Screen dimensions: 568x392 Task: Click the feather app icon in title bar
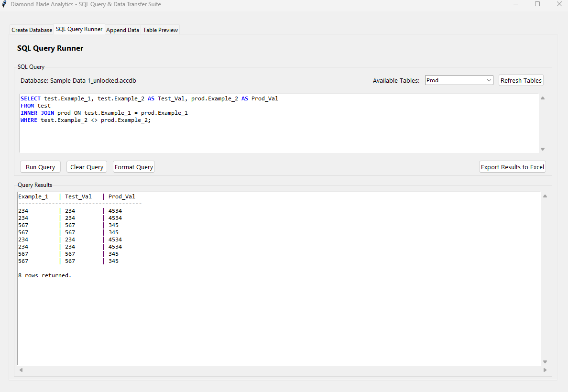coord(4,4)
